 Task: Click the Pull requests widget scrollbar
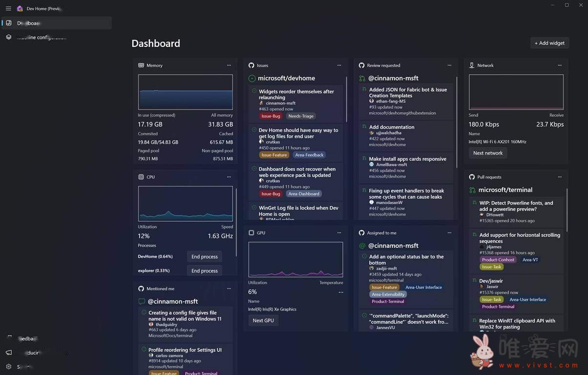pyautogui.click(x=567, y=210)
